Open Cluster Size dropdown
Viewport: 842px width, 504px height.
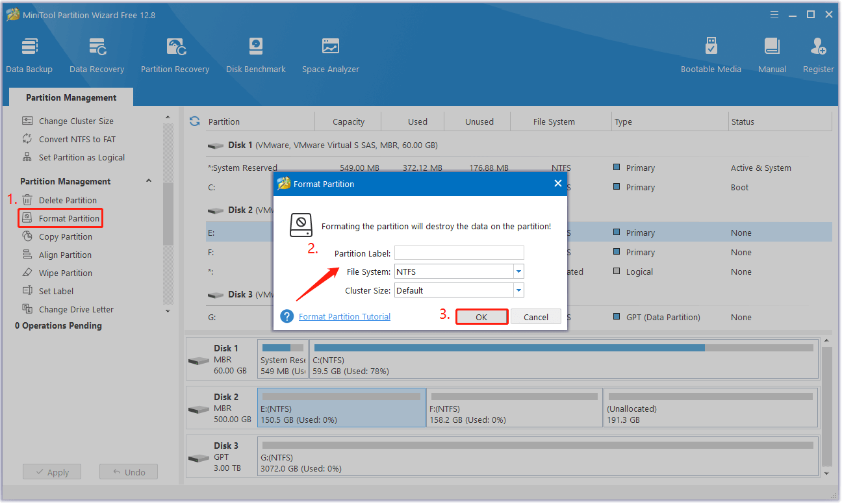point(518,290)
